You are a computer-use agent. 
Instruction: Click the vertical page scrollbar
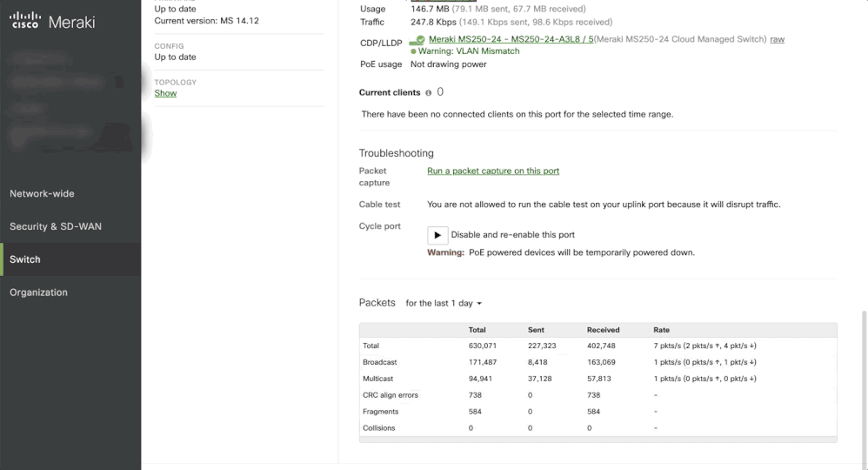864,383
